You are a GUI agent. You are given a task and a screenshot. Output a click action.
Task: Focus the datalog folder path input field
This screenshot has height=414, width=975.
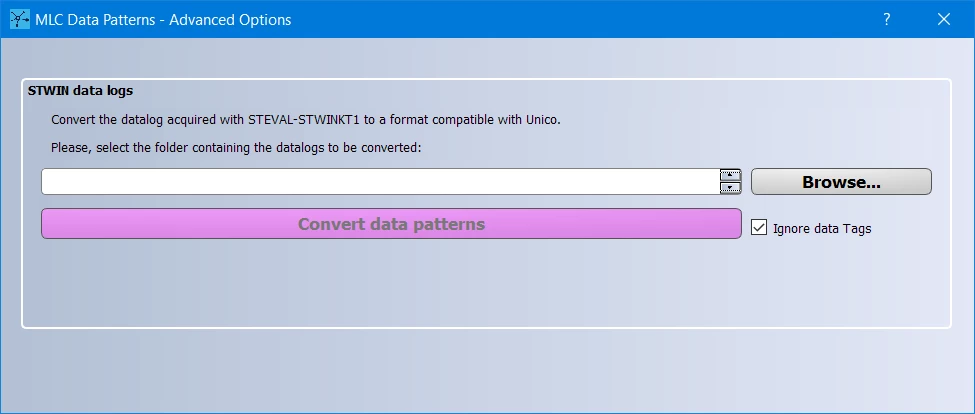click(x=381, y=182)
